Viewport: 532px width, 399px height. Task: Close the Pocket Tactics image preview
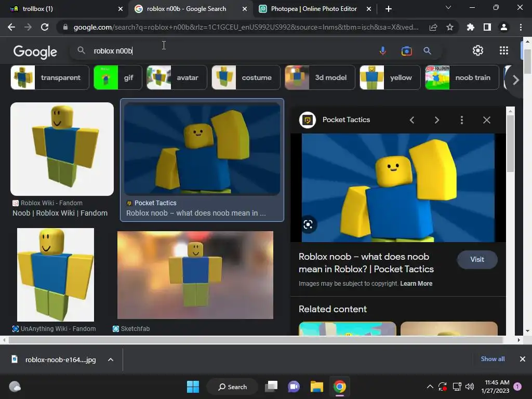point(486,120)
